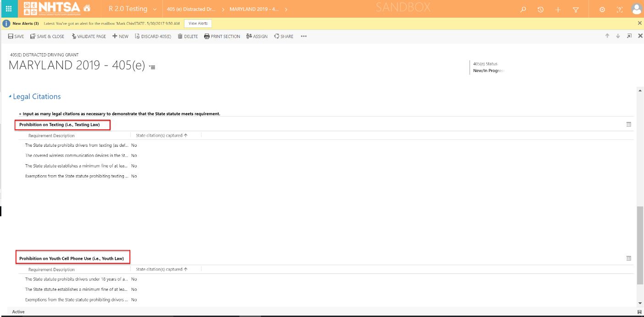
Task: Go to next record down arrow
Action: 618,36
